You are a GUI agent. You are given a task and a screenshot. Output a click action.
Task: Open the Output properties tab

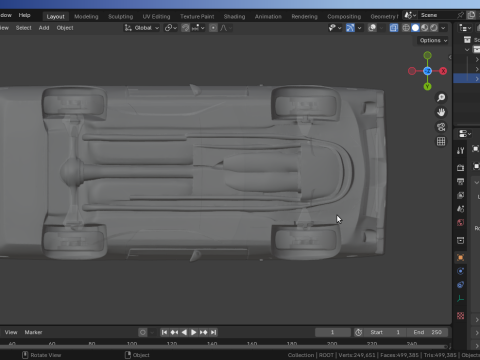pyautogui.click(x=461, y=181)
